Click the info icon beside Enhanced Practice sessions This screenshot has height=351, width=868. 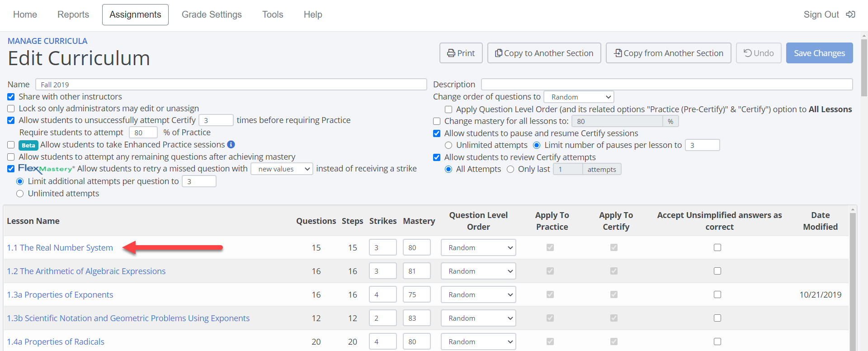(x=231, y=144)
